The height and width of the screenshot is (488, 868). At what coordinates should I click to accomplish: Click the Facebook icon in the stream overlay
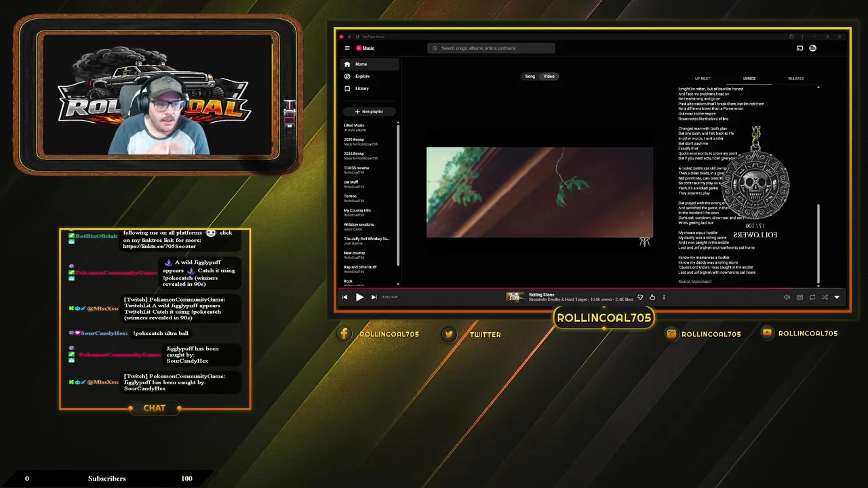pyautogui.click(x=344, y=333)
